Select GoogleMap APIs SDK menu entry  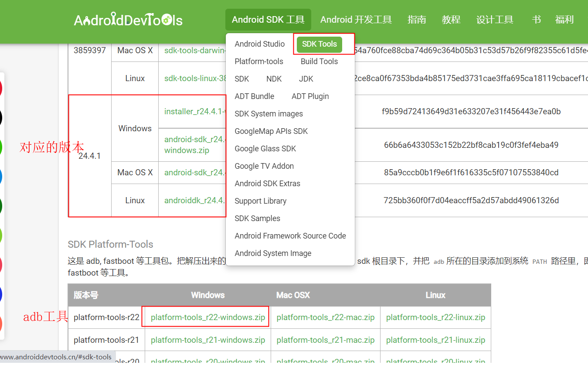click(271, 131)
